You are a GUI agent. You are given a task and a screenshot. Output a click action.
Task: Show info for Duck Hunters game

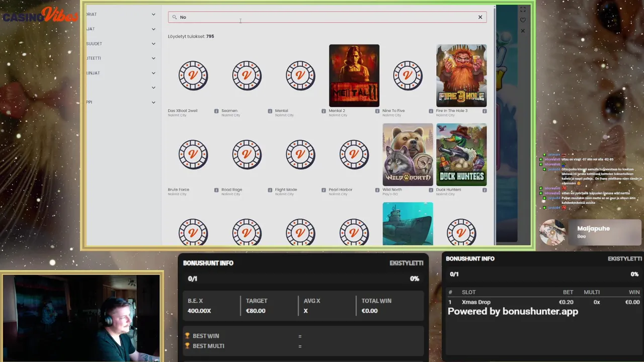point(485,190)
